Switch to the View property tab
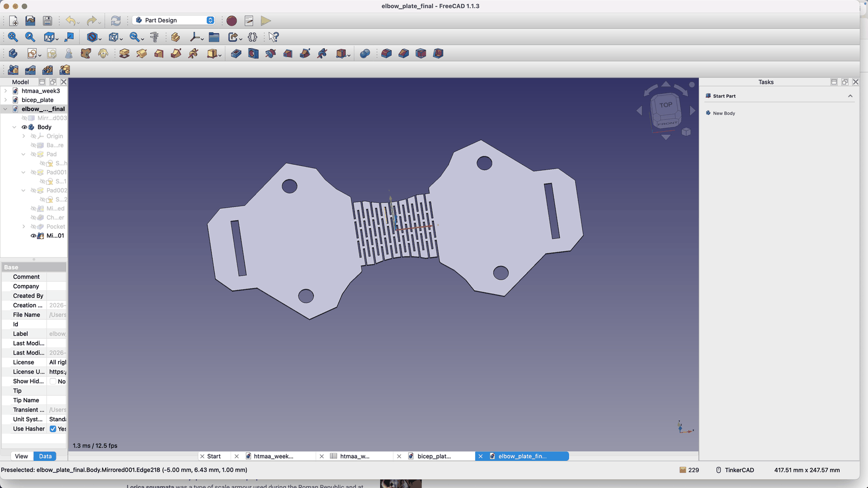 pos(22,456)
